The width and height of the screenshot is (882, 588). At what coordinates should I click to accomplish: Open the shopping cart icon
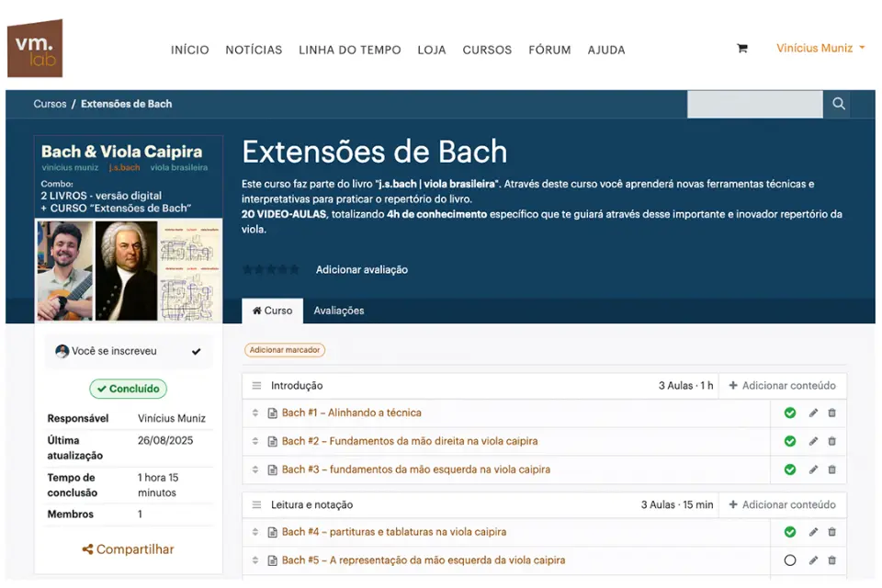point(742,49)
